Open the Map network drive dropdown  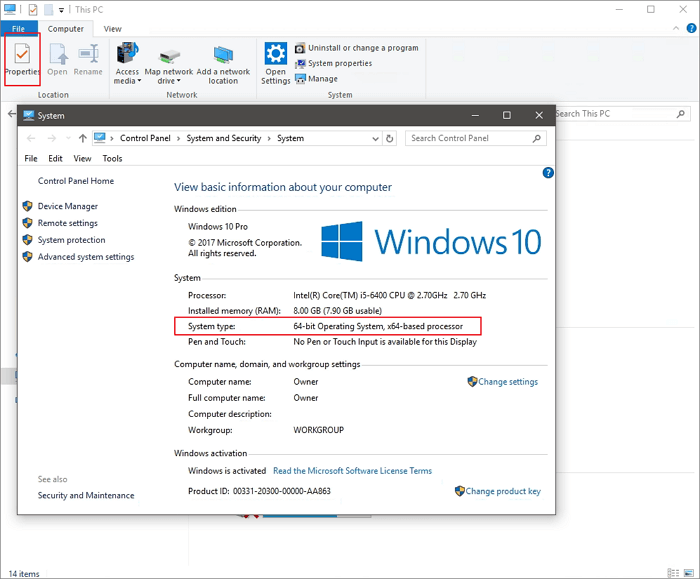click(169, 63)
